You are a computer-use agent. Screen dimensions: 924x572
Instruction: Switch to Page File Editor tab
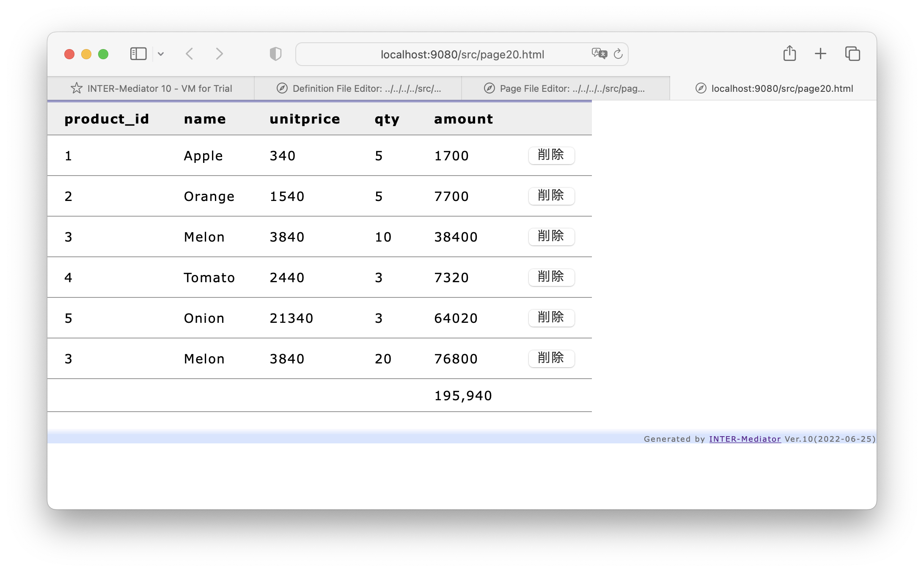pos(566,88)
